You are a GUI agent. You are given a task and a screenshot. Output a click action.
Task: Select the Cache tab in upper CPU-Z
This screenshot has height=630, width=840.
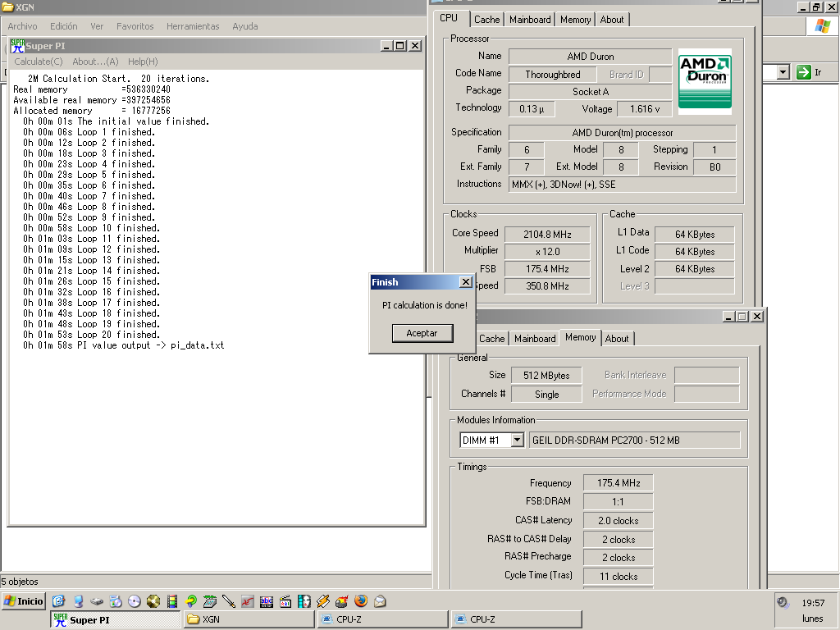pyautogui.click(x=486, y=20)
